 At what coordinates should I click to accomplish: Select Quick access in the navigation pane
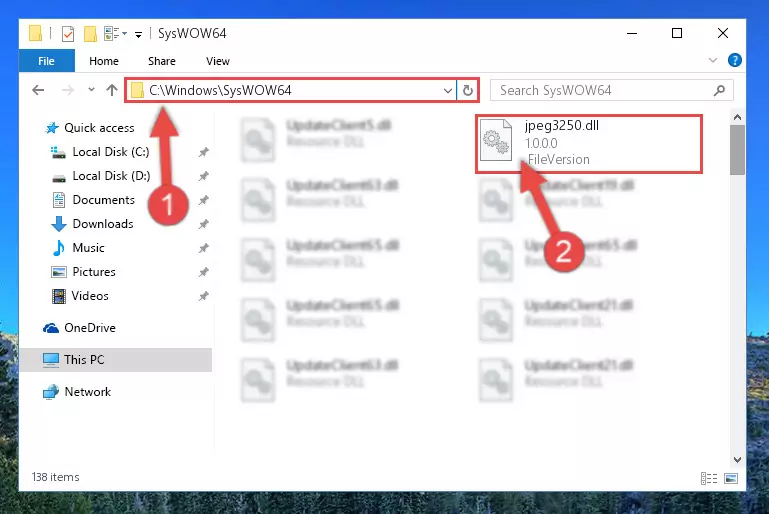coord(100,128)
